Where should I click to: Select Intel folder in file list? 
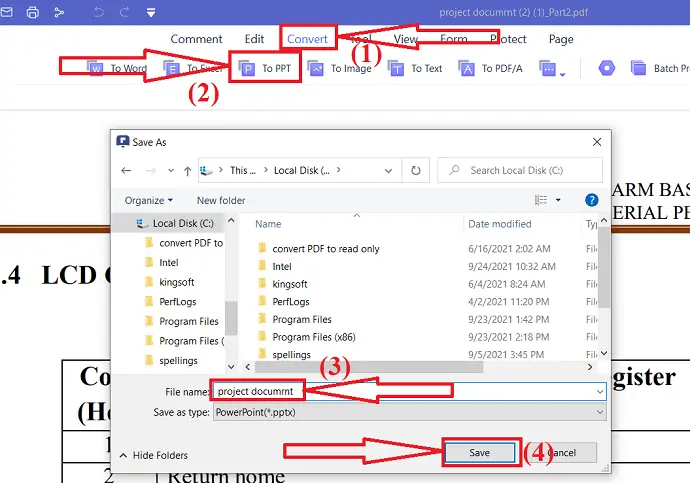(274, 267)
